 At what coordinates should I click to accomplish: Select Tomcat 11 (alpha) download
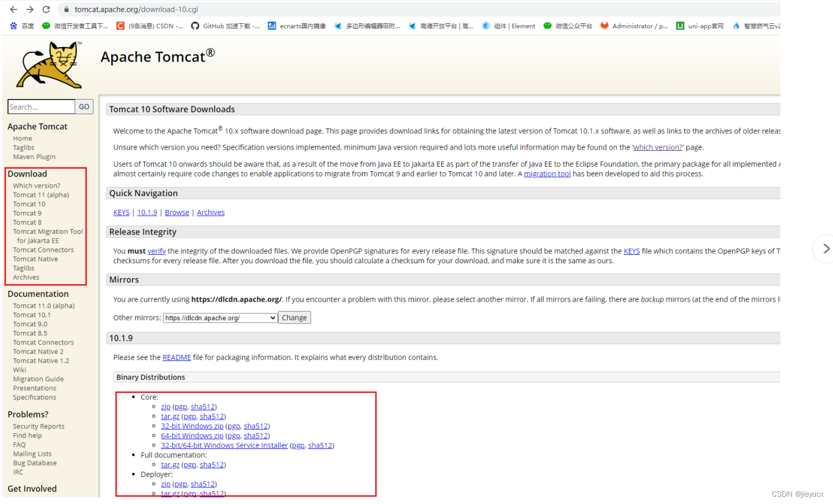(41, 195)
